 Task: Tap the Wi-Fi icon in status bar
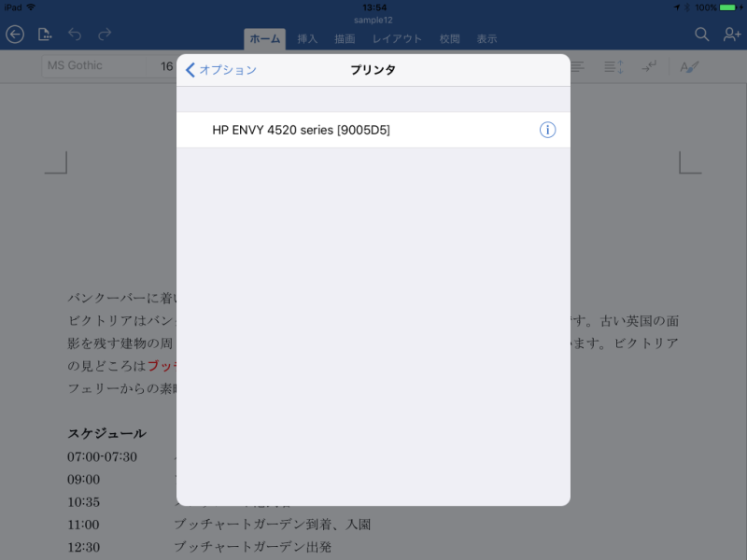[x=31, y=7]
